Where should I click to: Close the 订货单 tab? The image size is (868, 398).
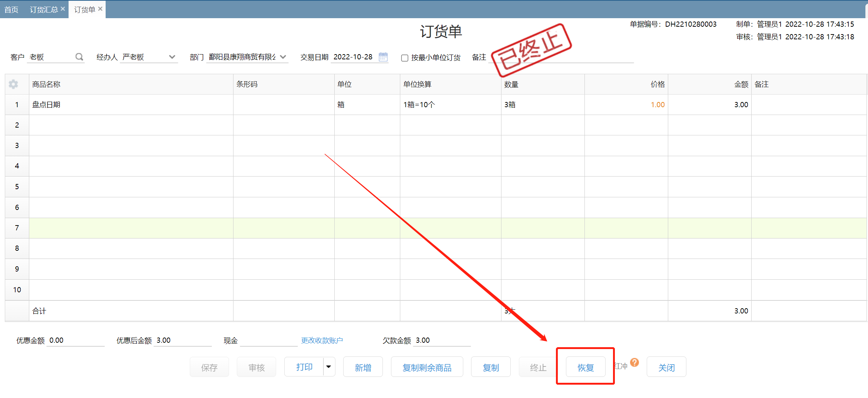(100, 9)
